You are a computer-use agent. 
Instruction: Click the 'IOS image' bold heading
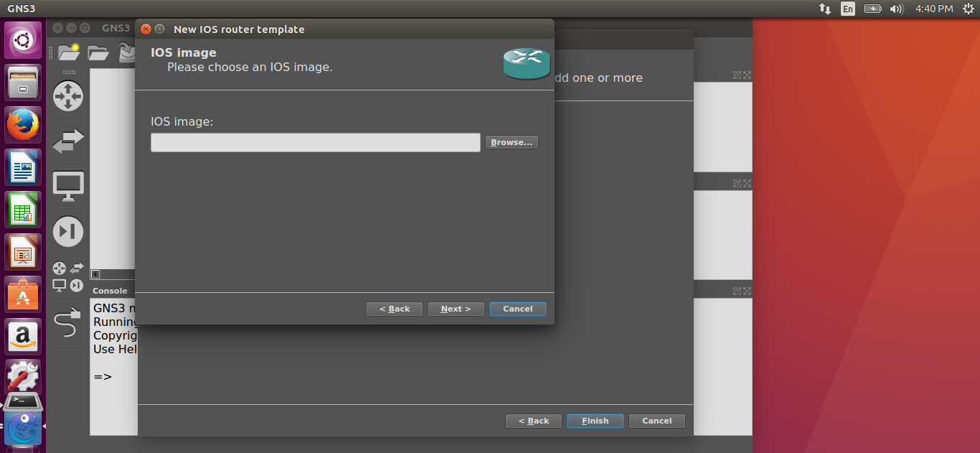coord(184,52)
